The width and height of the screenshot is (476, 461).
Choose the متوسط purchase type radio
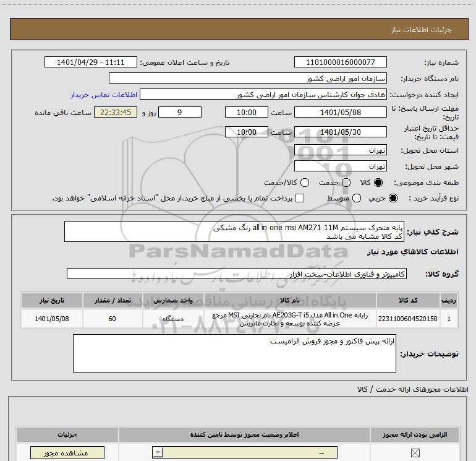point(357,198)
